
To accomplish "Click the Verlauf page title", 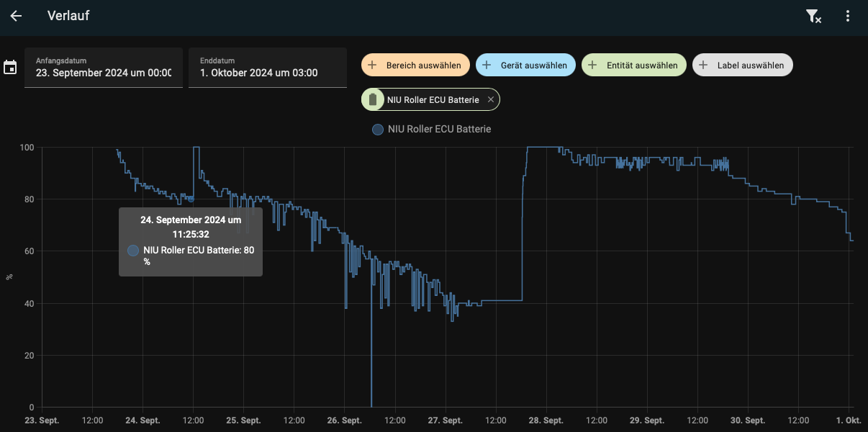I will pos(68,16).
